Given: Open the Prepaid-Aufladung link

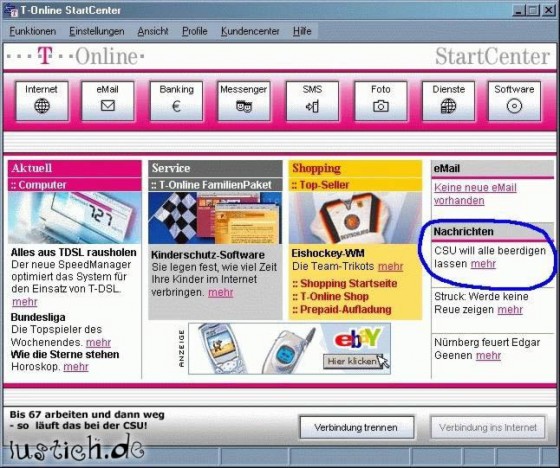Looking at the screenshot, I should point(342,309).
